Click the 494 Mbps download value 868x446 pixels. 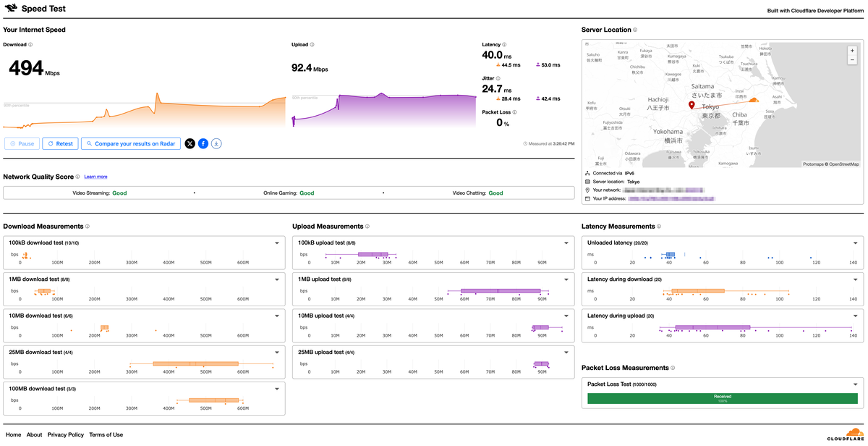click(x=34, y=69)
